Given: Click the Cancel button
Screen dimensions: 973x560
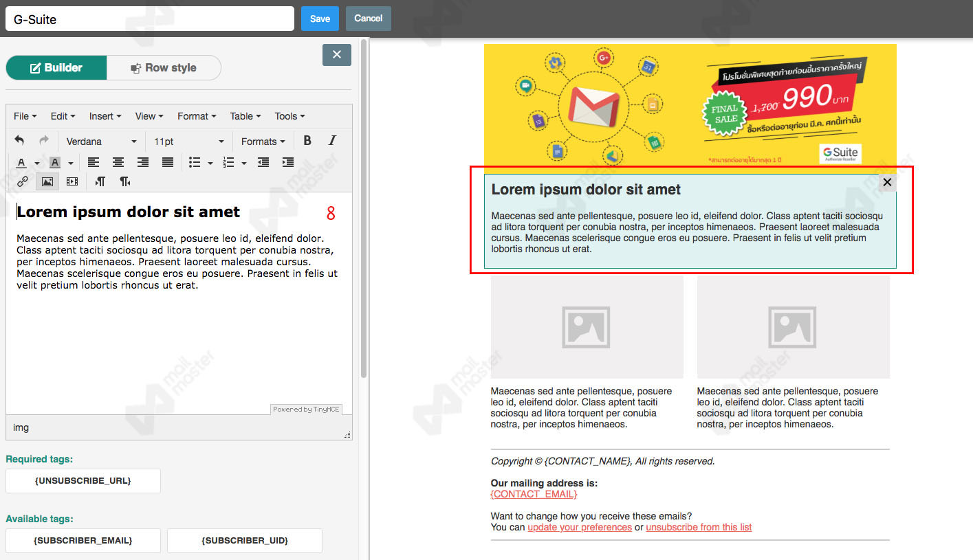Looking at the screenshot, I should pos(369,19).
